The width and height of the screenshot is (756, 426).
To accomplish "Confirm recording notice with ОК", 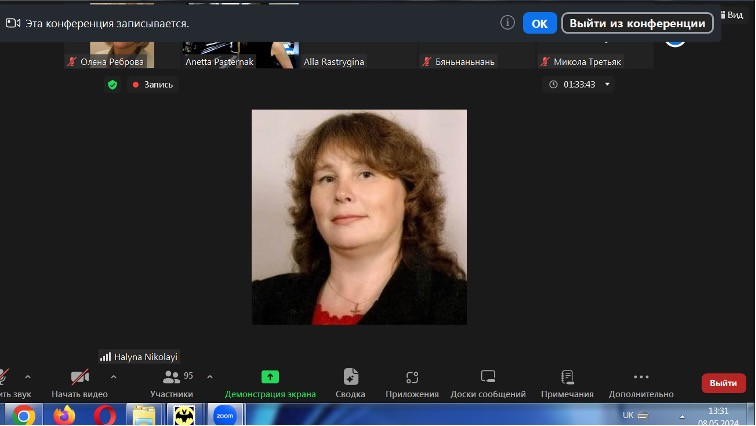I will pos(540,23).
